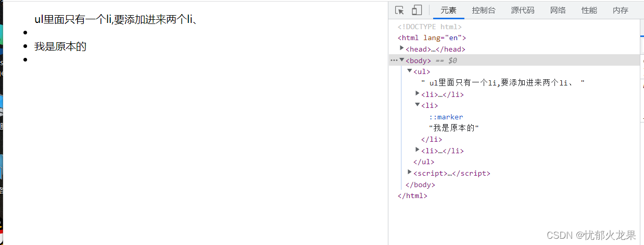Select the ul text node about adding two li
644x245 pixels.
[x=503, y=83]
